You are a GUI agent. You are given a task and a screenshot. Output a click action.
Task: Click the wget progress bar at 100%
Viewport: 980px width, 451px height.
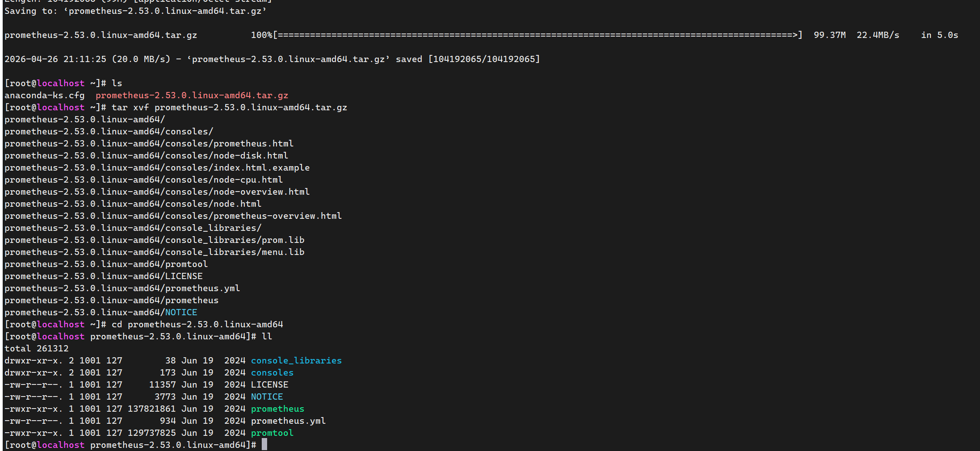[527, 35]
